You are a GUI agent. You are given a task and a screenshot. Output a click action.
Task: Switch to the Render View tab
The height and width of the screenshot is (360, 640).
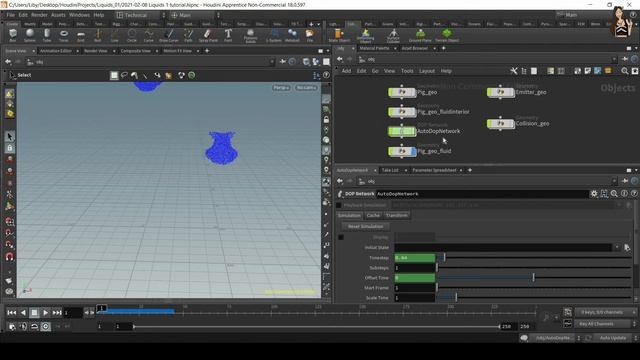point(96,51)
